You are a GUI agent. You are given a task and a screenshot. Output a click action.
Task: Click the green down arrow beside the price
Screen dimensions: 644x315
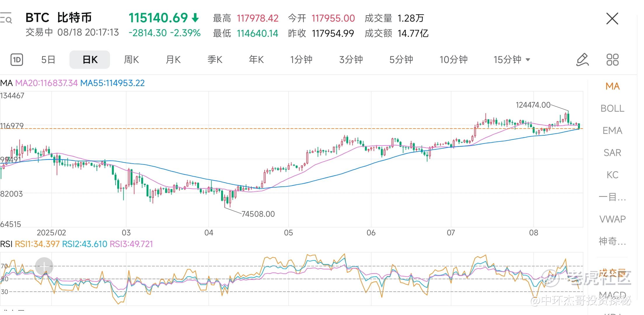click(x=195, y=18)
